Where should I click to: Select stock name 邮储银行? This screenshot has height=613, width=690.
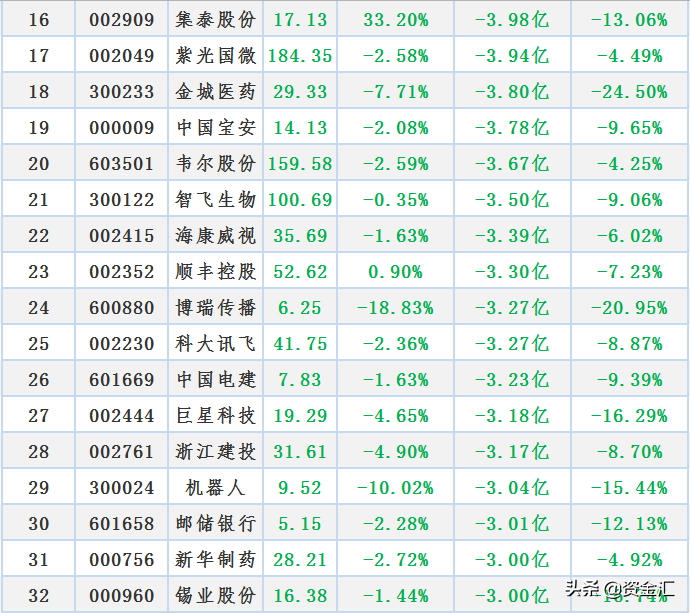tap(215, 524)
